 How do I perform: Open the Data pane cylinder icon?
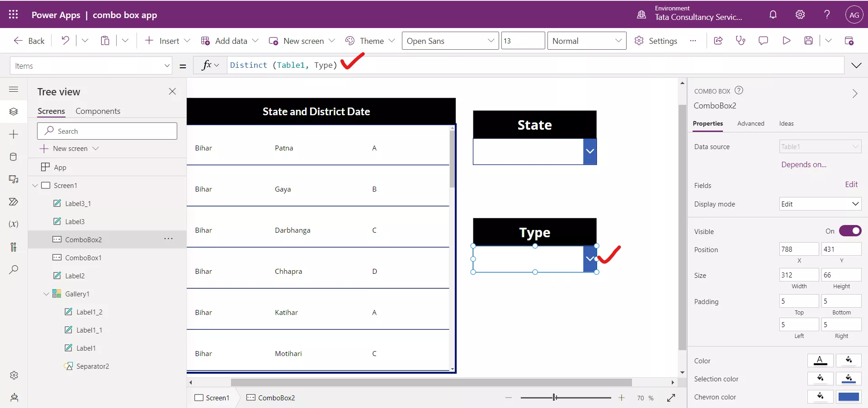point(14,157)
